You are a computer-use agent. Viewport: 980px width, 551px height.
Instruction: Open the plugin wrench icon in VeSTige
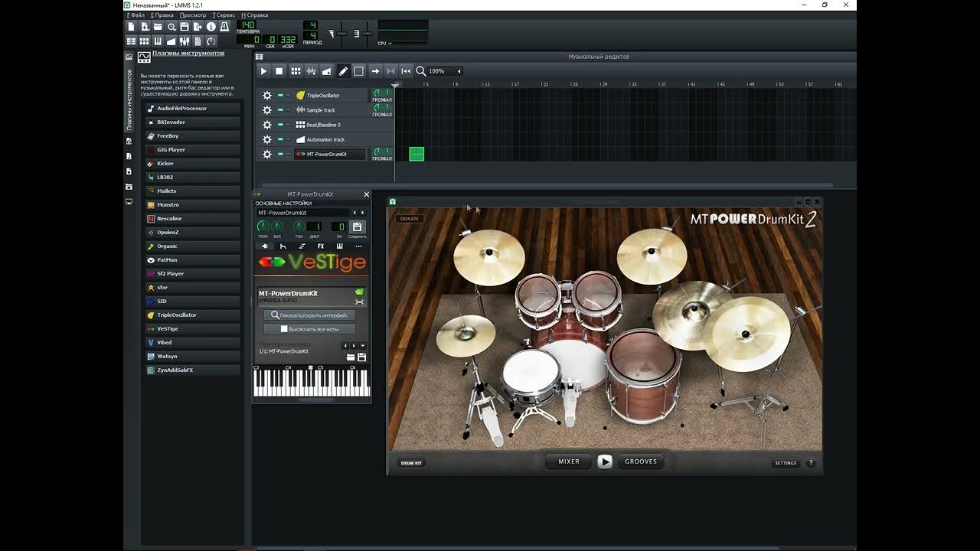[359, 302]
